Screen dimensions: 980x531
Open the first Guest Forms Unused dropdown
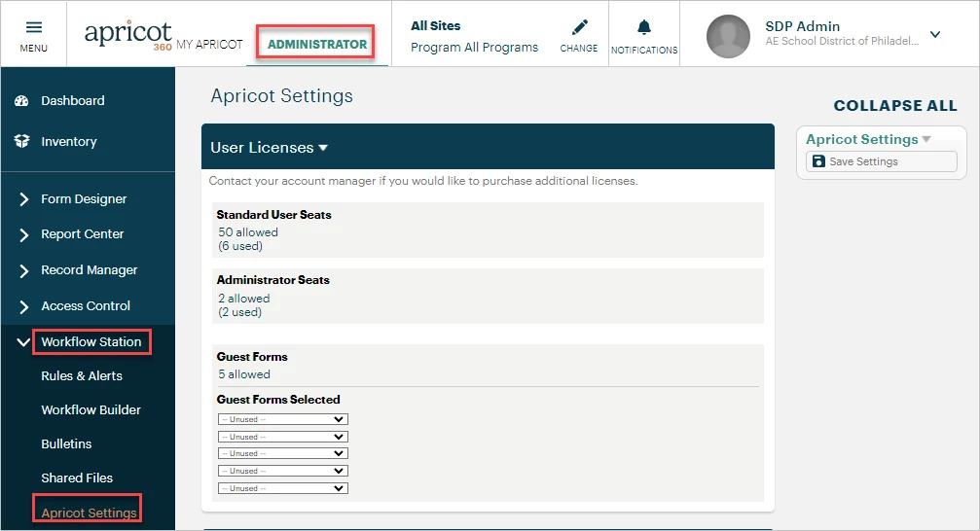(282, 419)
